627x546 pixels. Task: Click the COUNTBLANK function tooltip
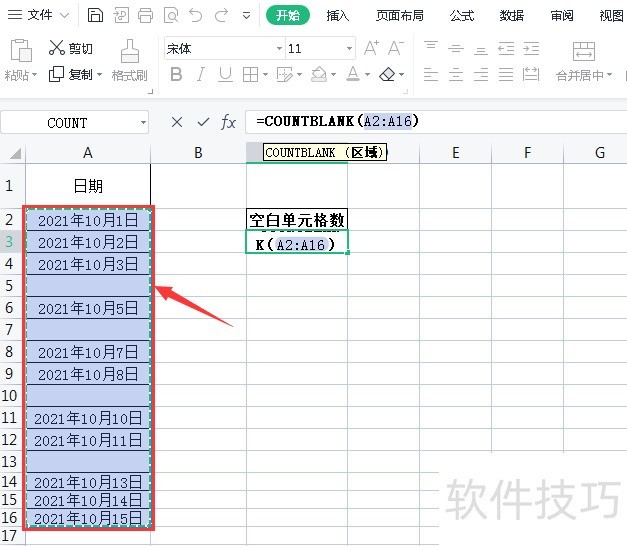click(x=325, y=152)
